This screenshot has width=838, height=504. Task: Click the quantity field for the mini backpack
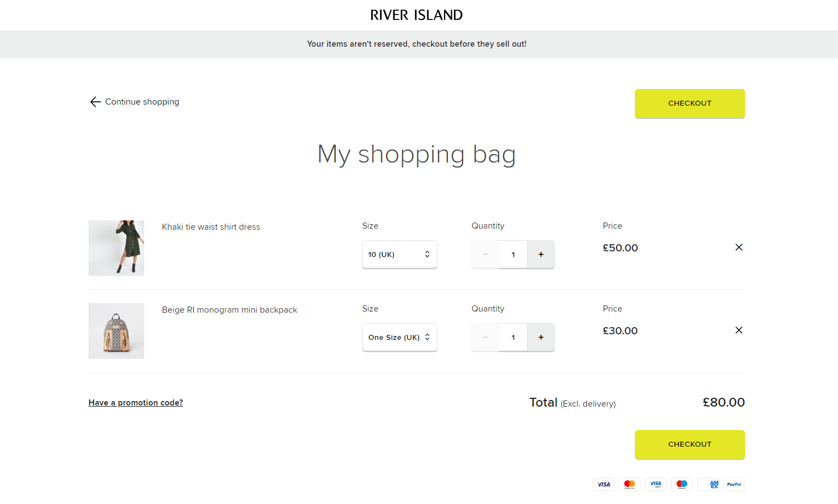pos(513,337)
